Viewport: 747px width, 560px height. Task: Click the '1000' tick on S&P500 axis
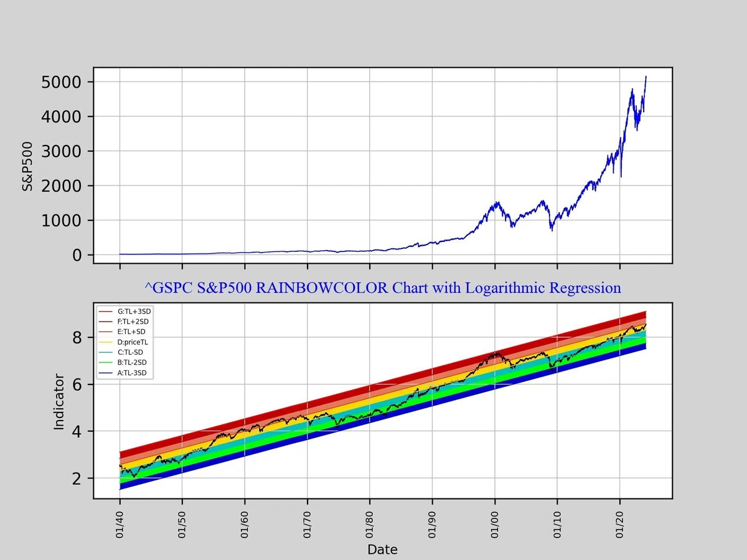tap(62, 220)
